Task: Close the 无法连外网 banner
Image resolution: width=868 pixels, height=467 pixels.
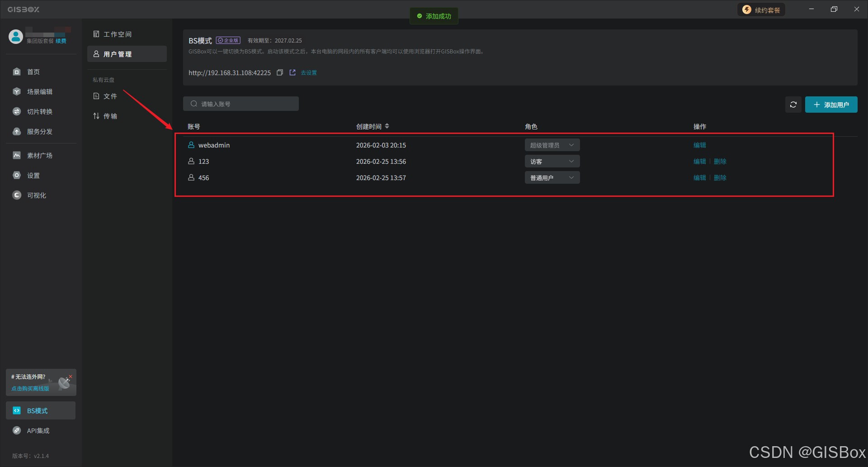Action: pos(71,376)
